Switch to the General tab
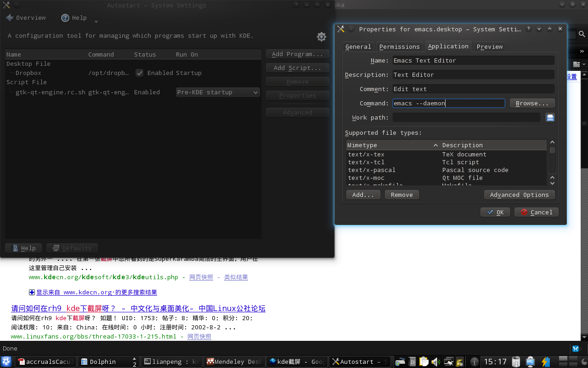The width and height of the screenshot is (588, 368). 358,47
